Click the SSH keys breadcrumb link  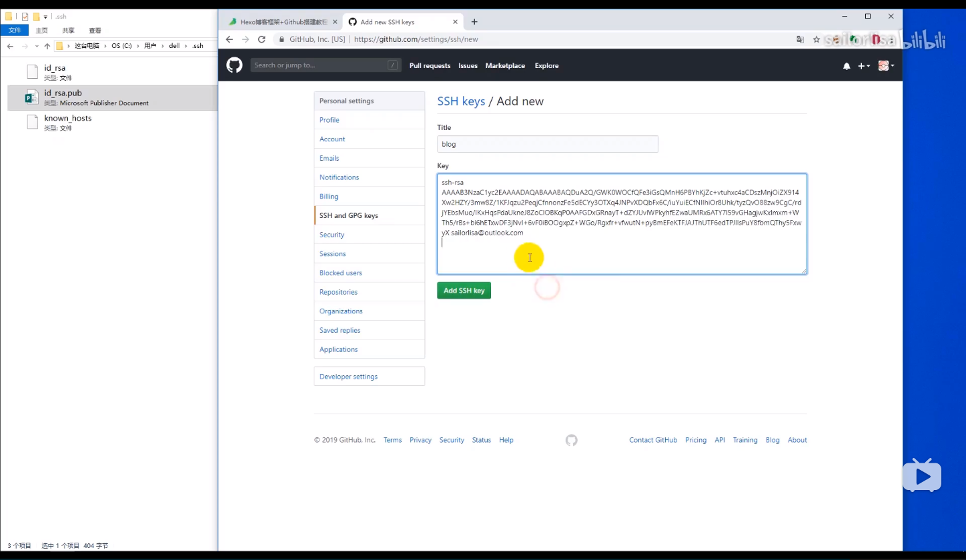point(461,101)
